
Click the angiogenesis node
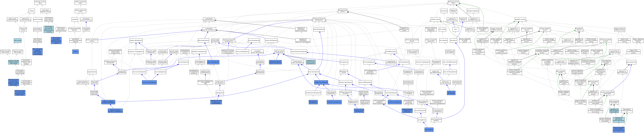tap(220, 93)
